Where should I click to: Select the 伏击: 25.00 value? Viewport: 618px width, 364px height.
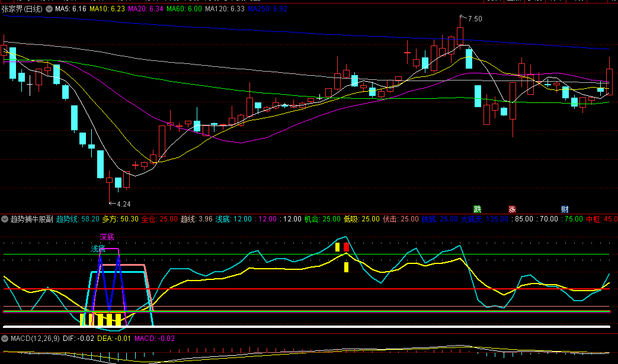(x=401, y=219)
